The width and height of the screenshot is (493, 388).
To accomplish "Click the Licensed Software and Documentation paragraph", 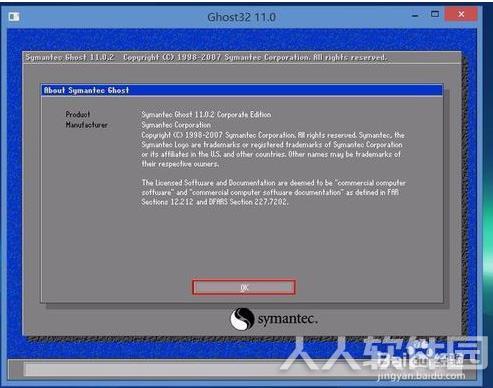I will [273, 192].
